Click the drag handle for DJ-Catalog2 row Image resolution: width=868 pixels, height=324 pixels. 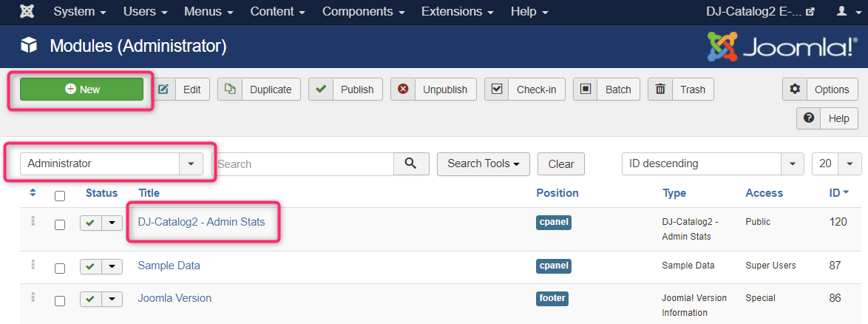point(33,221)
